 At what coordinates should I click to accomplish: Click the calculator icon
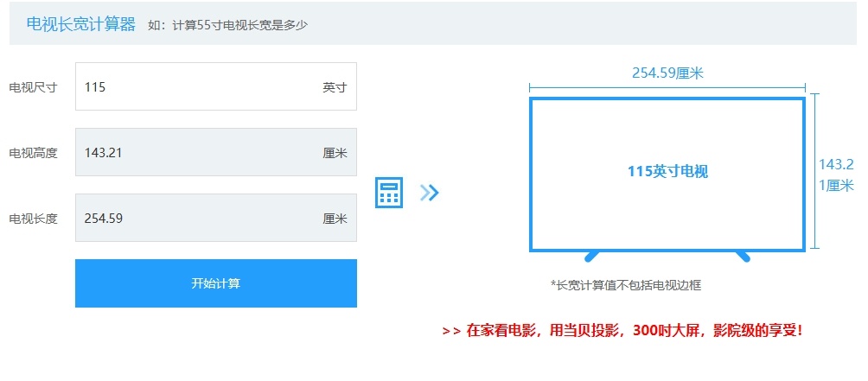coord(389,193)
